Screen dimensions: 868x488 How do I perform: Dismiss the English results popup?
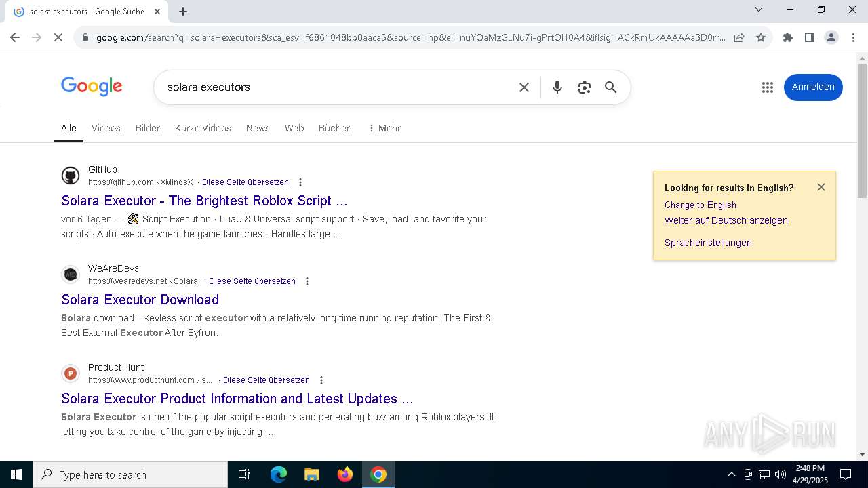821,187
